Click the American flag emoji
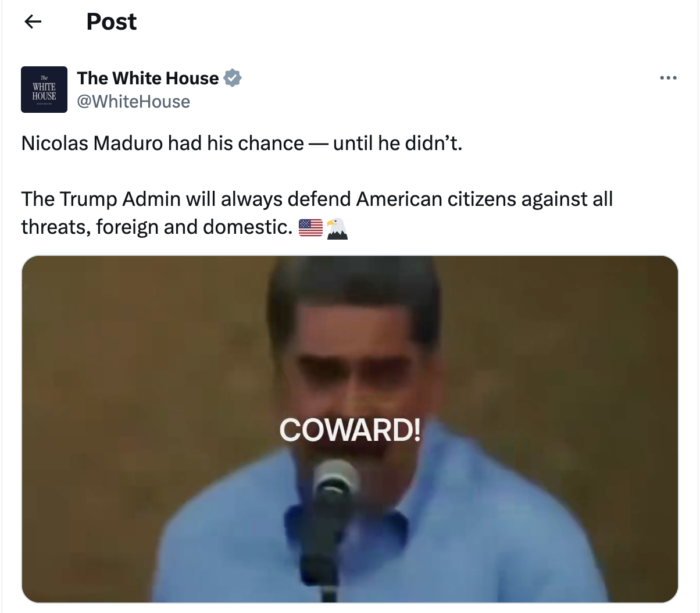The width and height of the screenshot is (700, 613). [310, 227]
